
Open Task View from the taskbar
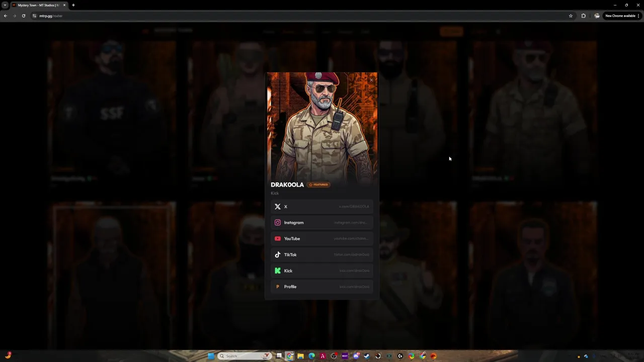(279, 356)
